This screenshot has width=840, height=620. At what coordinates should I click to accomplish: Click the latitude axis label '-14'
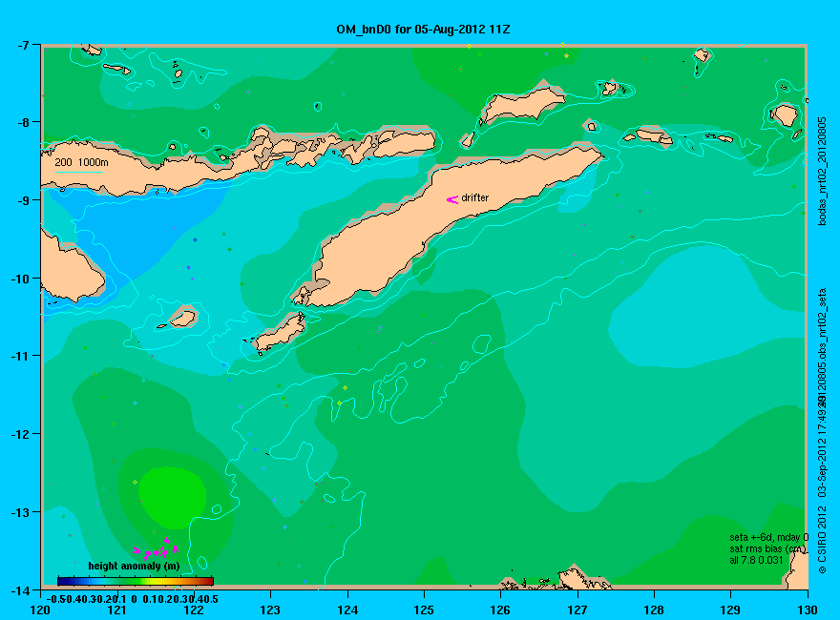tap(20, 590)
